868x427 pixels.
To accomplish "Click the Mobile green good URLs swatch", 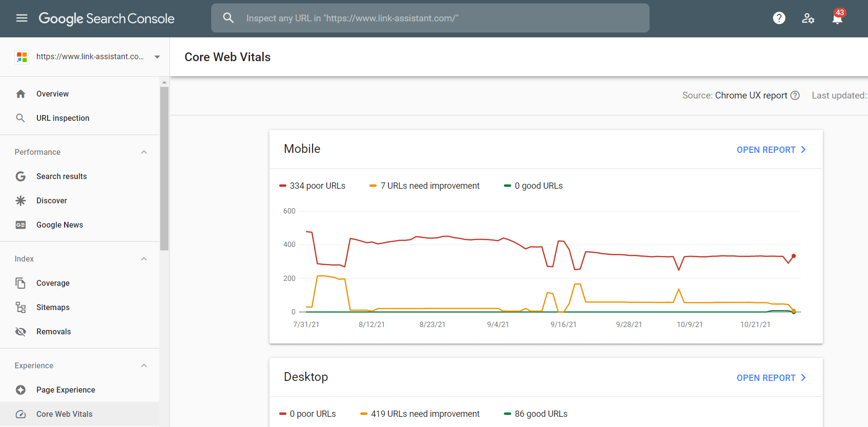I will click(x=507, y=186).
